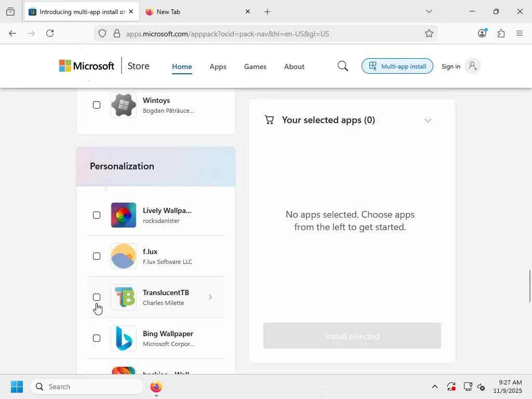Image resolution: width=532 pixels, height=399 pixels.
Task: Reload the current page
Action: point(50,33)
